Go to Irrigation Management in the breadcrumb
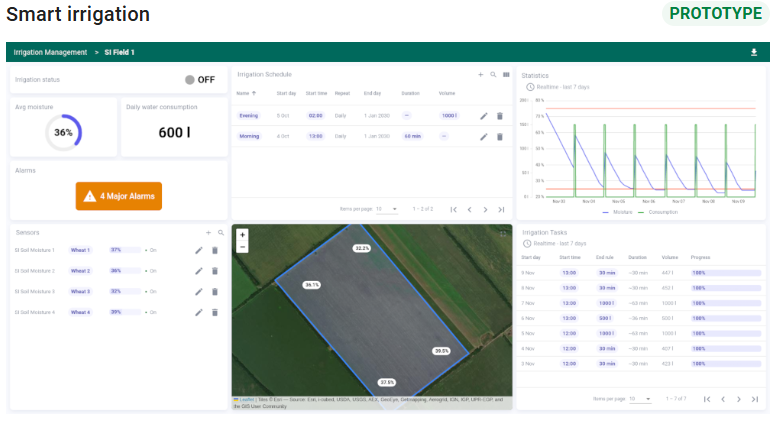Screen dimensions: 777x421 [x=50, y=52]
